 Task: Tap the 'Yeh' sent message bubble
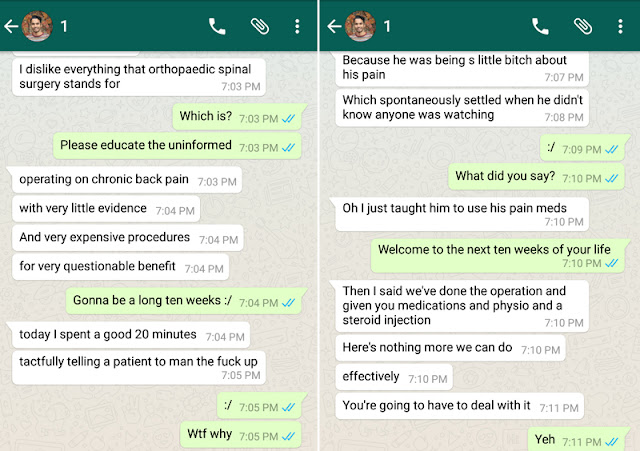point(577,439)
